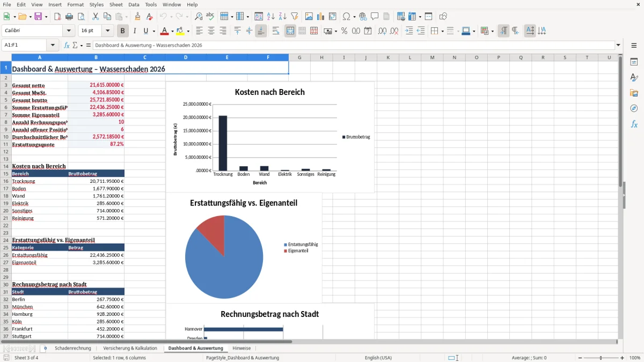
Task: Format cell as percent
Action: tap(345, 31)
